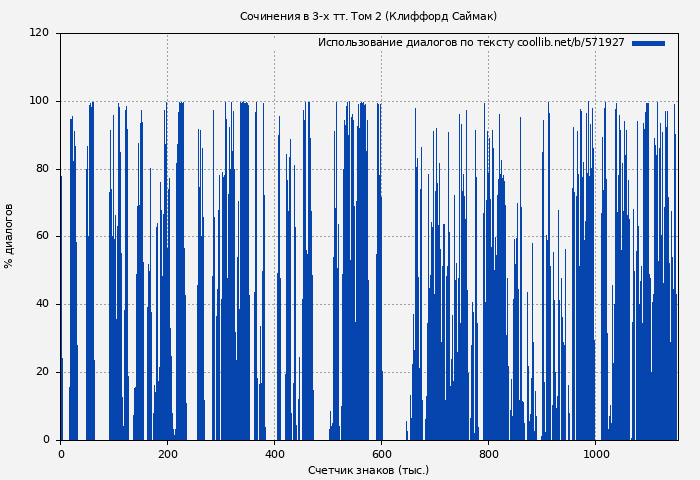
Task: Click the x-axis tick label 200
Action: point(168,454)
